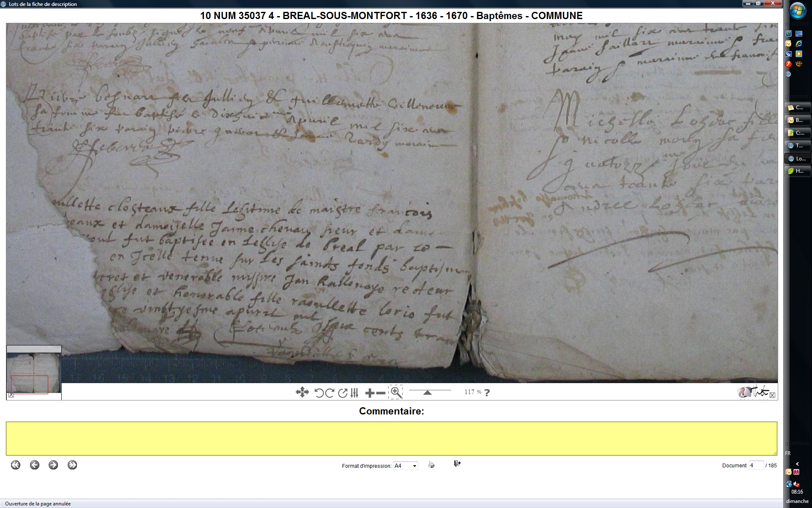Click the yellow Commentaire text area
Viewport: 812px width, 508px height.
tap(391, 438)
